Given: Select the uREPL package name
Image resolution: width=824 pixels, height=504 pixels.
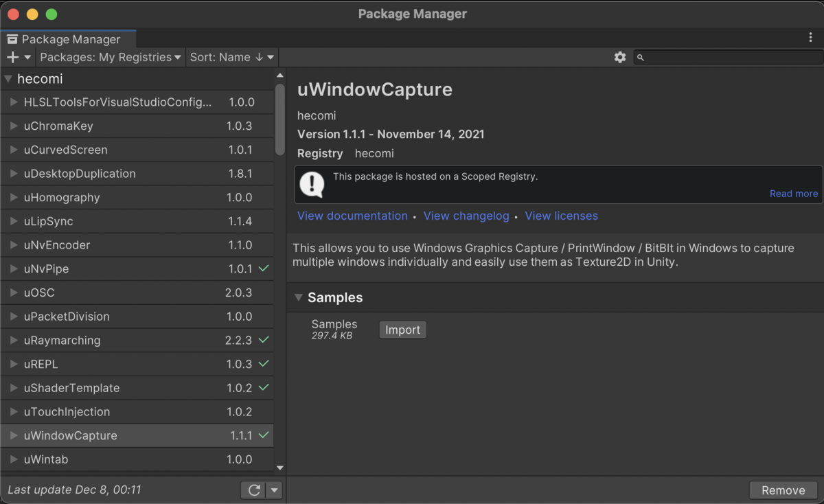Looking at the screenshot, I should (41, 364).
